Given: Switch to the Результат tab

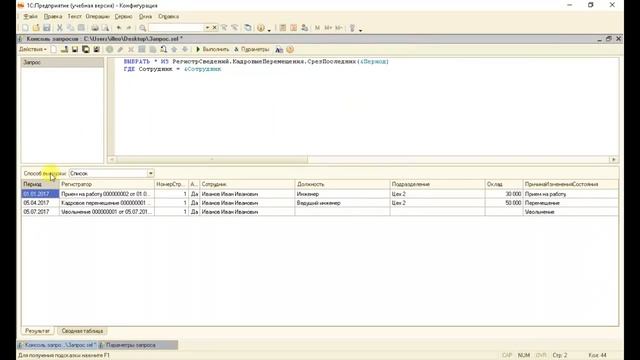Looking at the screenshot, I should tap(37, 331).
